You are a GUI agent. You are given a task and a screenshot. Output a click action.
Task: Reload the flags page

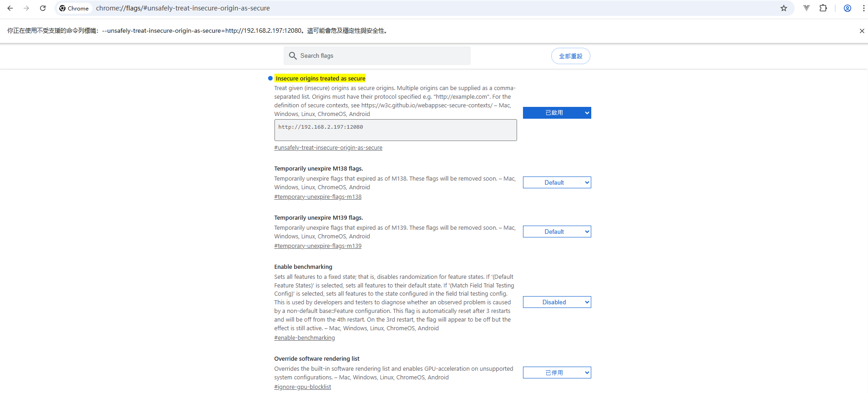coord(43,8)
